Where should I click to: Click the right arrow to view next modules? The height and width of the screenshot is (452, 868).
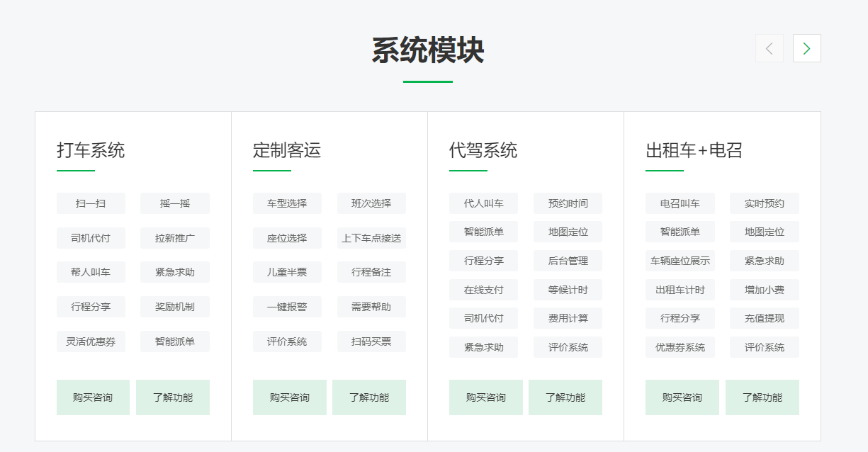point(806,48)
